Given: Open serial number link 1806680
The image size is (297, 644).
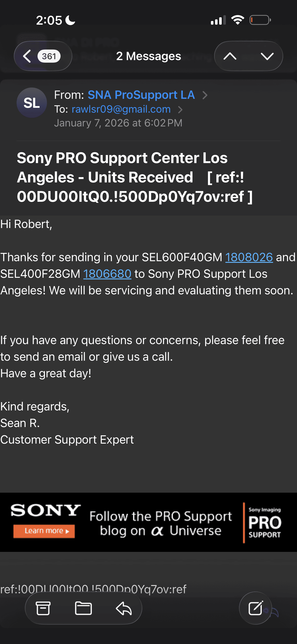Looking at the screenshot, I should pyautogui.click(x=107, y=274).
